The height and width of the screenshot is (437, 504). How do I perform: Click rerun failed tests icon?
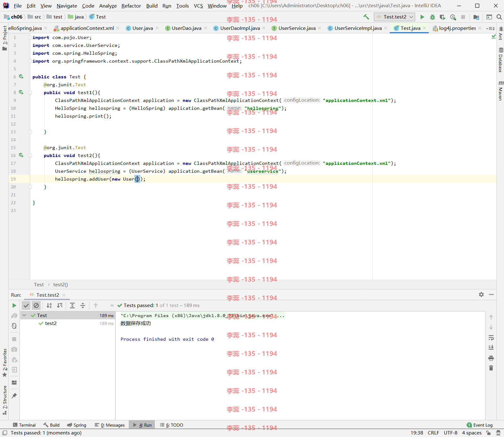click(14, 316)
